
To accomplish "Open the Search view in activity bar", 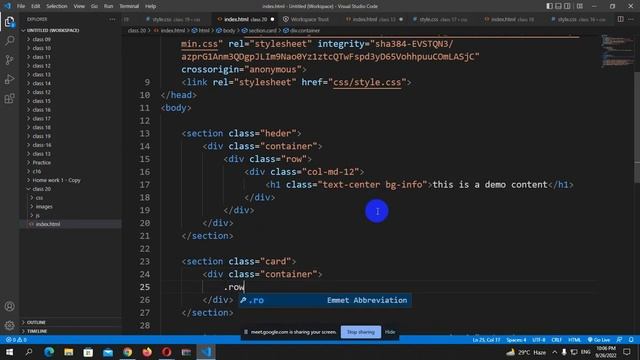I will [x=9, y=40].
